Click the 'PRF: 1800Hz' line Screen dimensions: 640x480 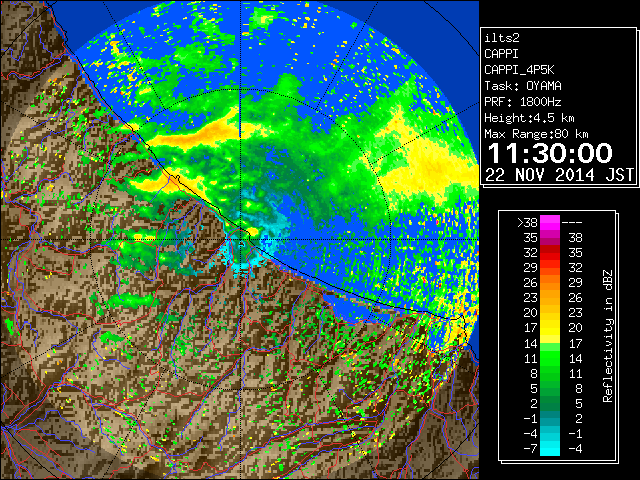[x=523, y=102]
